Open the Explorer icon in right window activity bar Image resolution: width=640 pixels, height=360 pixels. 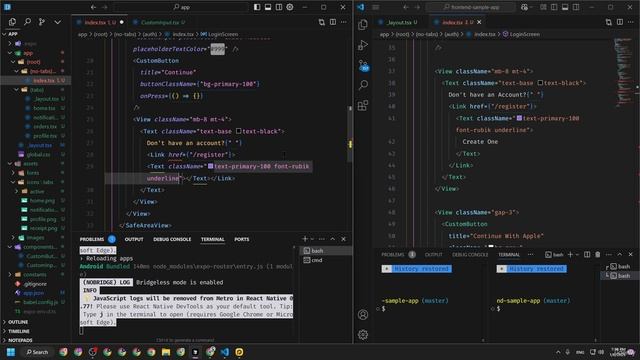[x=362, y=25]
